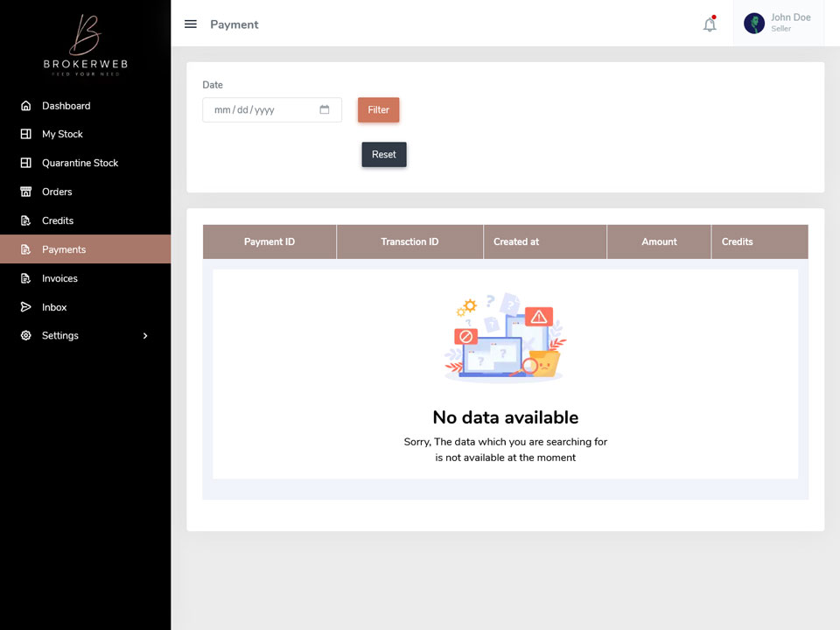Select the Settings gear icon
840x630 pixels.
click(x=25, y=335)
